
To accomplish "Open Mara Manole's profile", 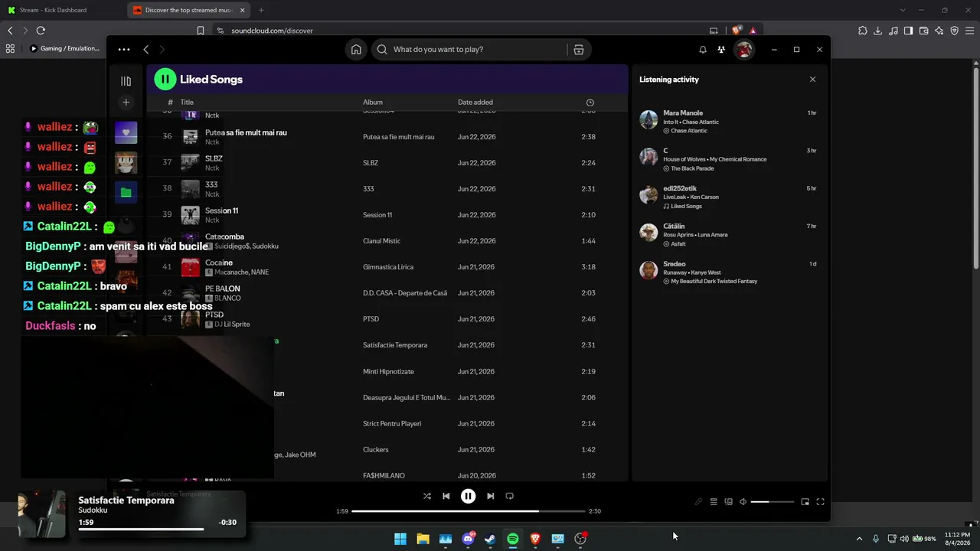I will point(683,112).
